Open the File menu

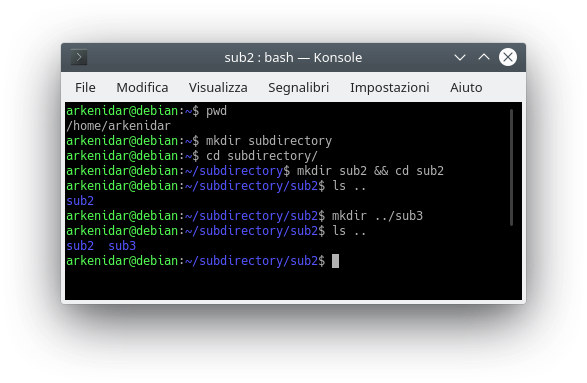[85, 88]
